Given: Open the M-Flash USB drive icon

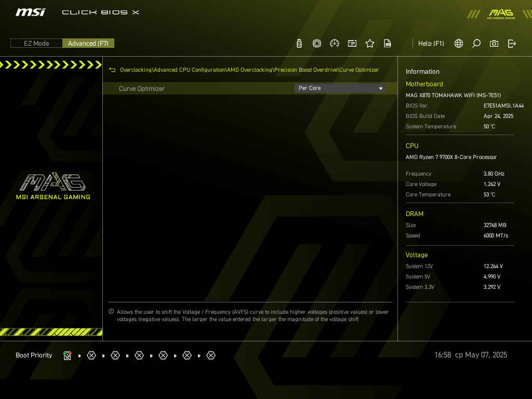Looking at the screenshot, I should pyautogui.click(x=299, y=44).
